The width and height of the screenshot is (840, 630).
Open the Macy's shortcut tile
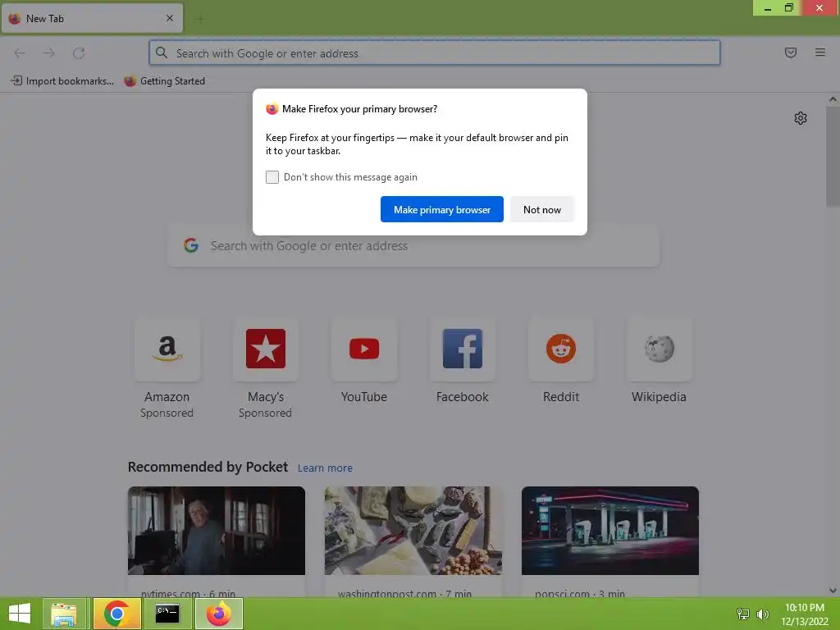(266, 349)
